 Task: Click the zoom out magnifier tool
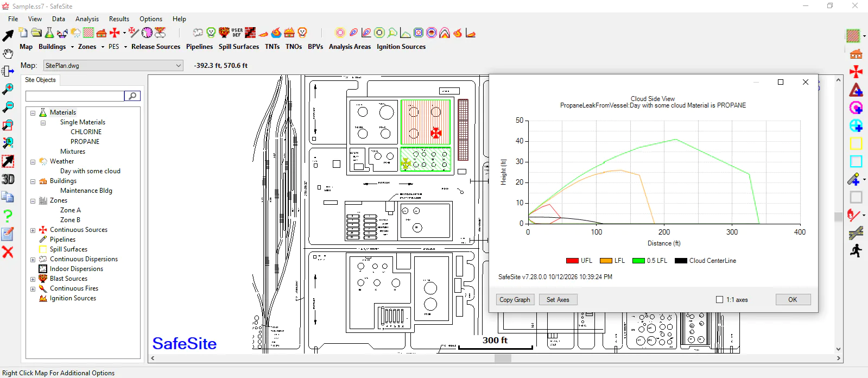[x=8, y=107]
